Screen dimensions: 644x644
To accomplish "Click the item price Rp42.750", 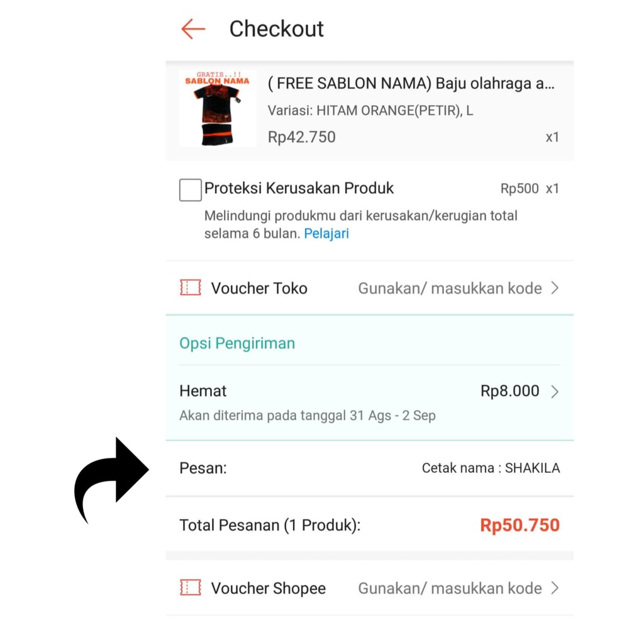I will click(x=301, y=136).
